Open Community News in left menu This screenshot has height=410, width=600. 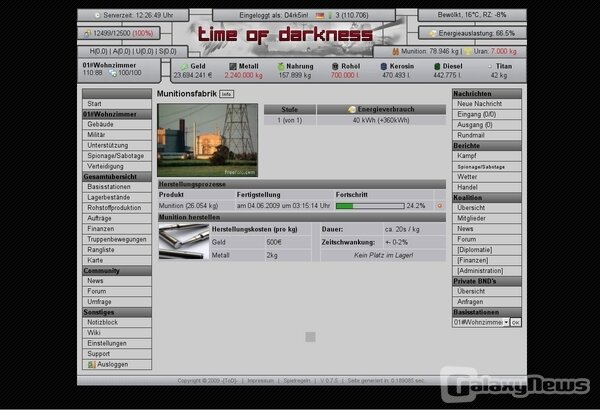(x=117, y=281)
